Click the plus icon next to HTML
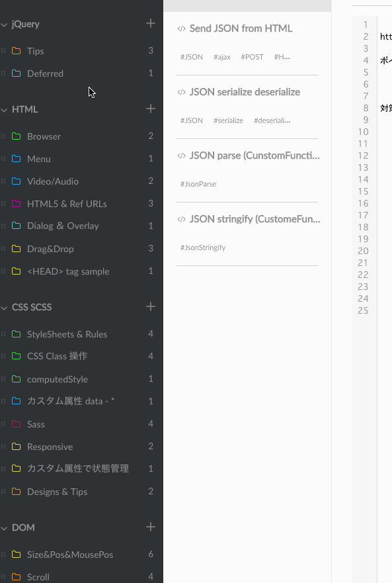Viewport: 392px width, 583px height. pyautogui.click(x=151, y=109)
